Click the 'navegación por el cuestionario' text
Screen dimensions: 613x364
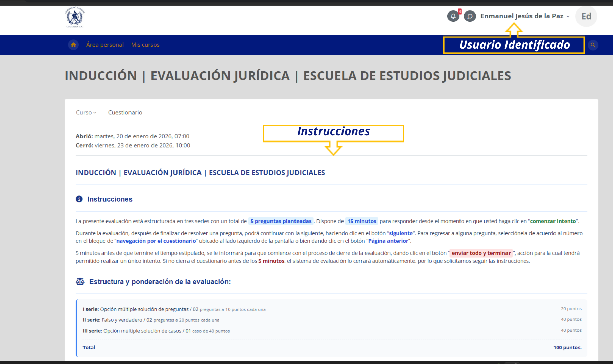coord(156,241)
